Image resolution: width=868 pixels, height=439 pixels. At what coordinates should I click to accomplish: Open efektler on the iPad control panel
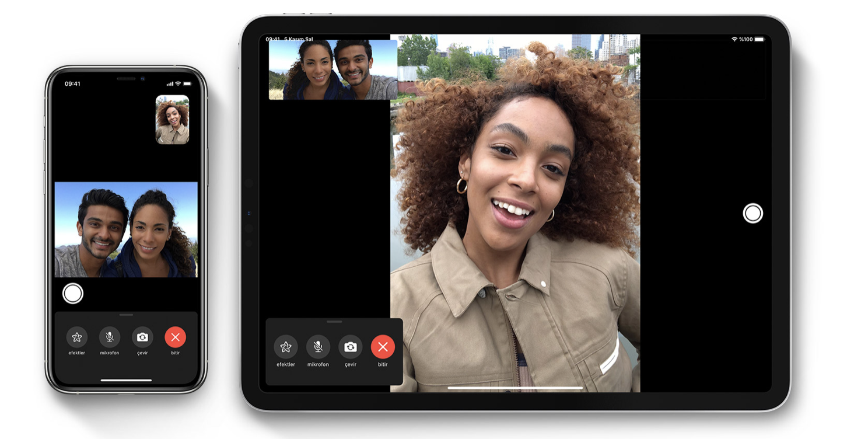point(286,347)
